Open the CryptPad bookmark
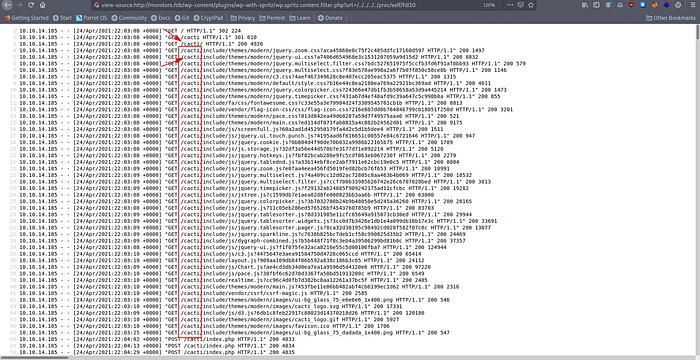The height and width of the screenshot is (360, 700). pyautogui.click(x=209, y=18)
